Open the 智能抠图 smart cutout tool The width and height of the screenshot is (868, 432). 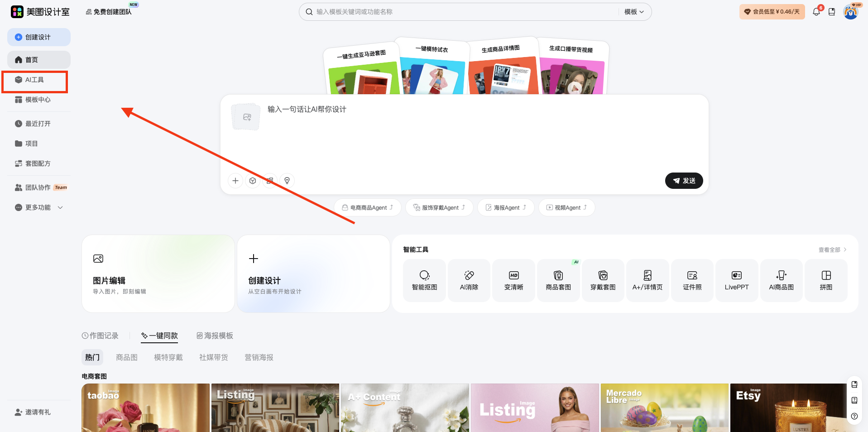click(424, 280)
